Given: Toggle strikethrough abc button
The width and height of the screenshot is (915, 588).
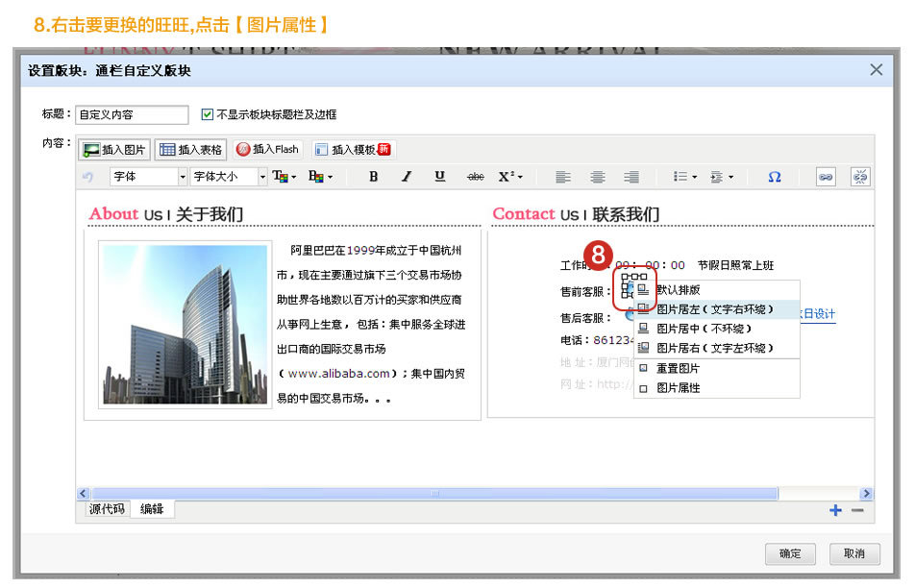Looking at the screenshot, I should click(476, 177).
